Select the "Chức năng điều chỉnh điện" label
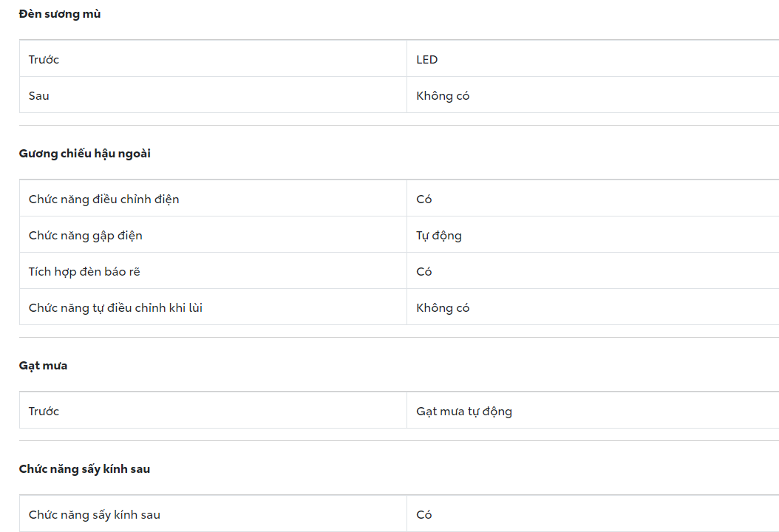Viewport: 779px width, 532px height. coord(103,199)
